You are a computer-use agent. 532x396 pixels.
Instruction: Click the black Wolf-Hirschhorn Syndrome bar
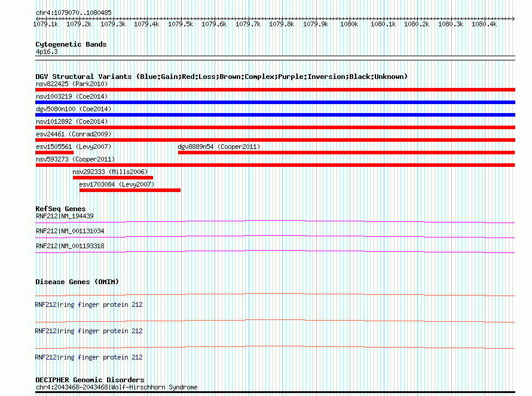[275, 392]
